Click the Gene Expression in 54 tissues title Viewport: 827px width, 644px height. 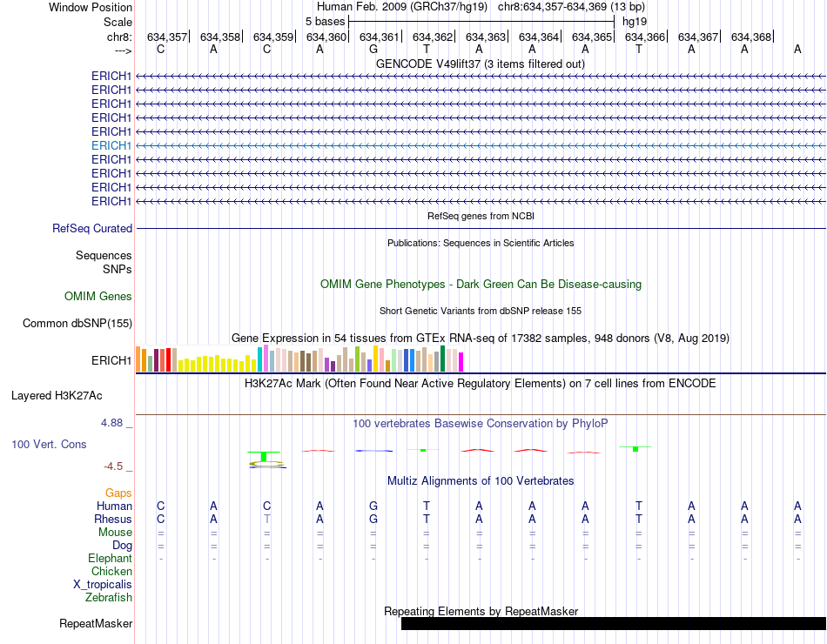(x=481, y=338)
